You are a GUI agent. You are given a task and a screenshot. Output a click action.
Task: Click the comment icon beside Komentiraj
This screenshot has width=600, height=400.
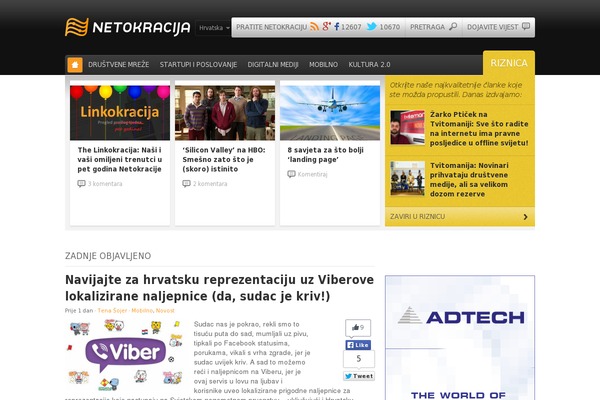[x=291, y=174]
